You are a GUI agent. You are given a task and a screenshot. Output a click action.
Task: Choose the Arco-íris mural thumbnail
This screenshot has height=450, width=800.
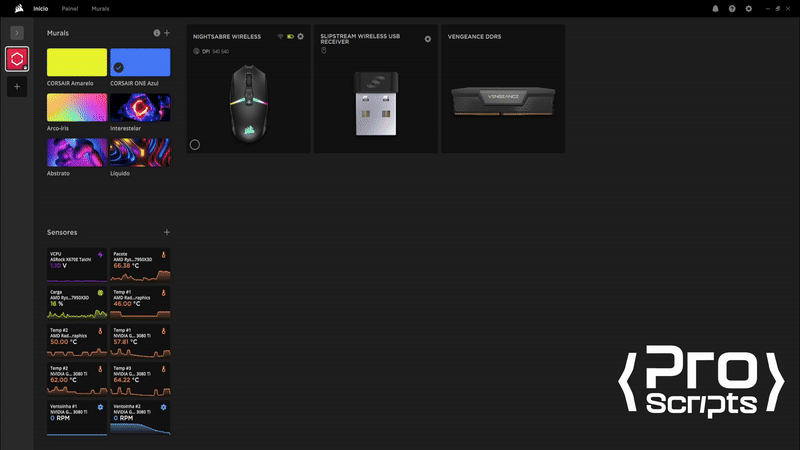tap(77, 106)
